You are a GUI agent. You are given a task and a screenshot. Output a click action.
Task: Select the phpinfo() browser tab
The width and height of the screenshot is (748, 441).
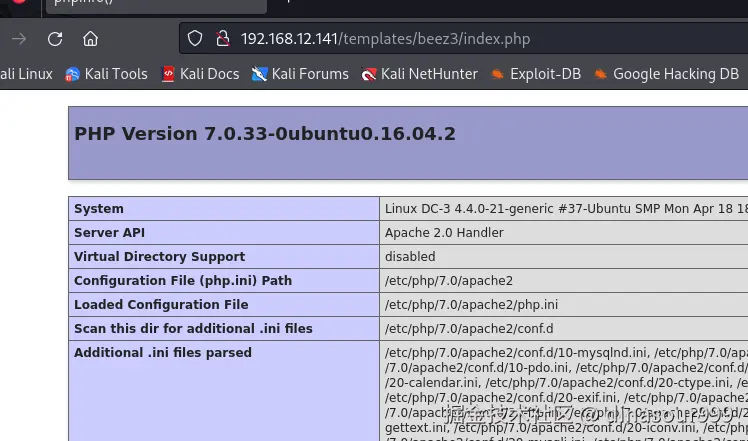[x=156, y=6]
